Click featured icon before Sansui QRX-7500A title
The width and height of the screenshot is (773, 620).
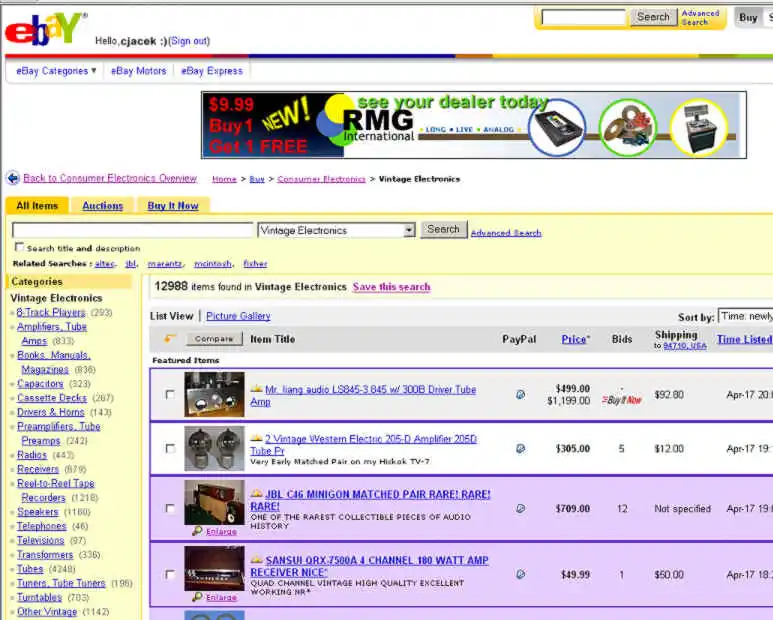tap(256, 559)
